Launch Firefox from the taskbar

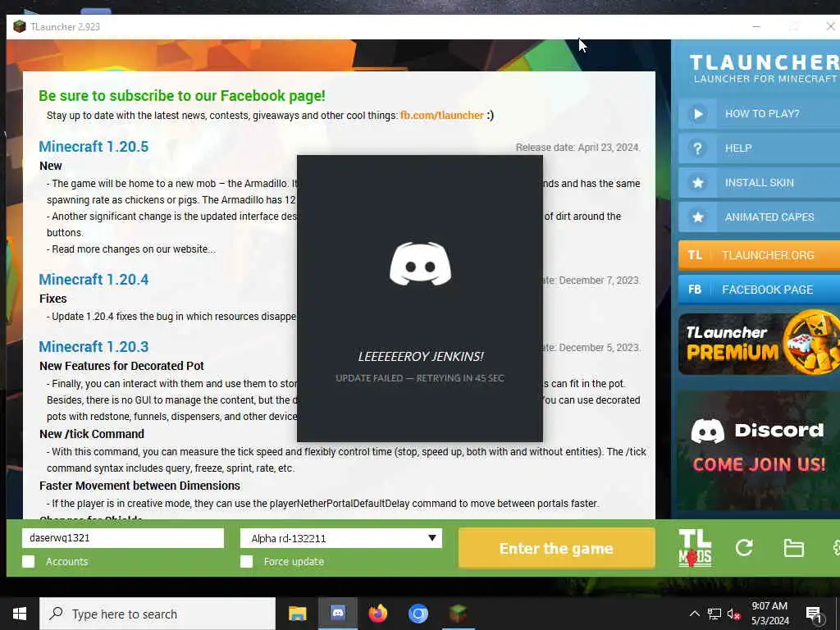(x=377, y=613)
